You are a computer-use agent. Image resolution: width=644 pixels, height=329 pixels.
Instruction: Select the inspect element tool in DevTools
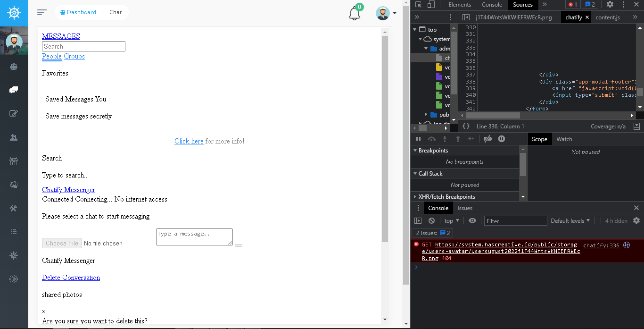tap(417, 4)
